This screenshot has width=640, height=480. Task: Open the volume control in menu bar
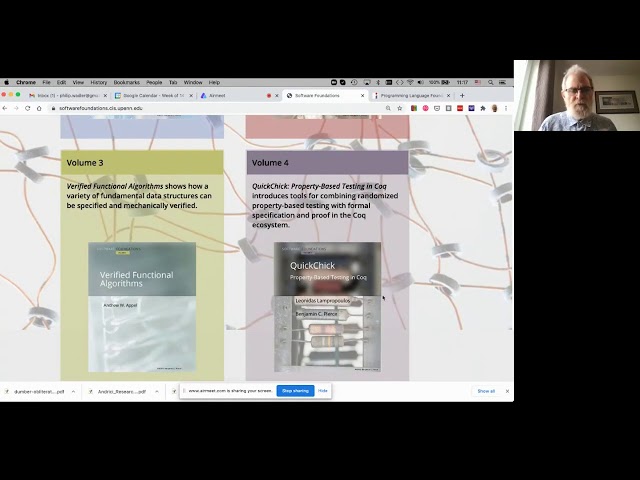coord(421,82)
